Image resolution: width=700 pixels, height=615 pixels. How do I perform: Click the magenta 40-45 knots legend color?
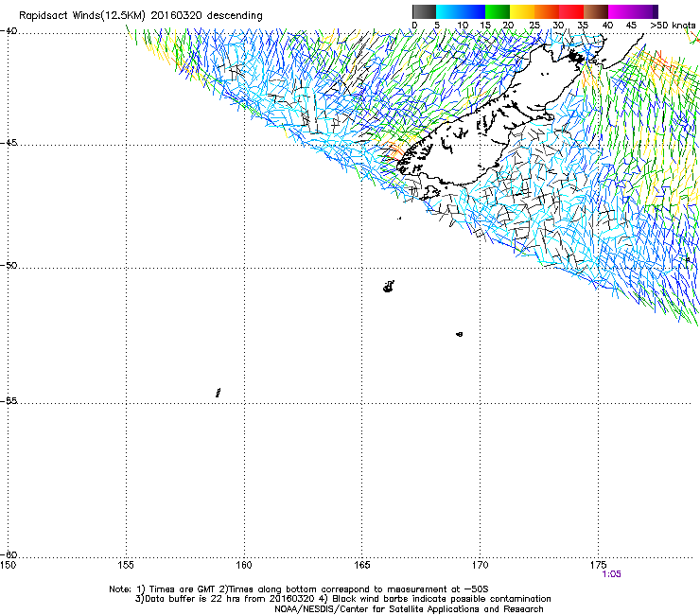621,11
